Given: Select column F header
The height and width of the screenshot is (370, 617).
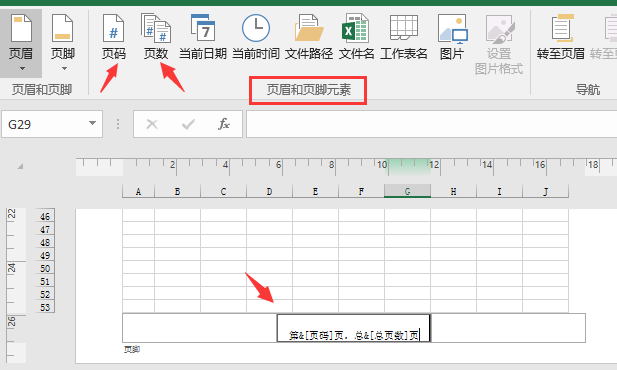Looking at the screenshot, I should click(x=361, y=191).
